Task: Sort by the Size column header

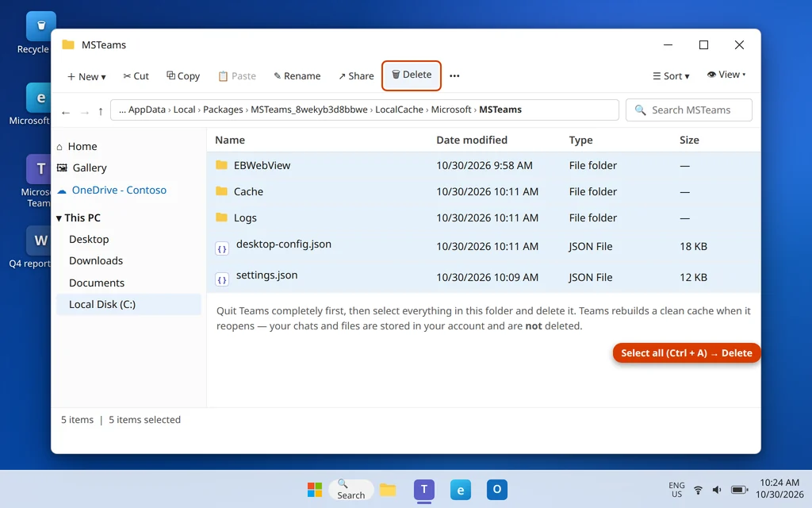Action: [x=689, y=140]
